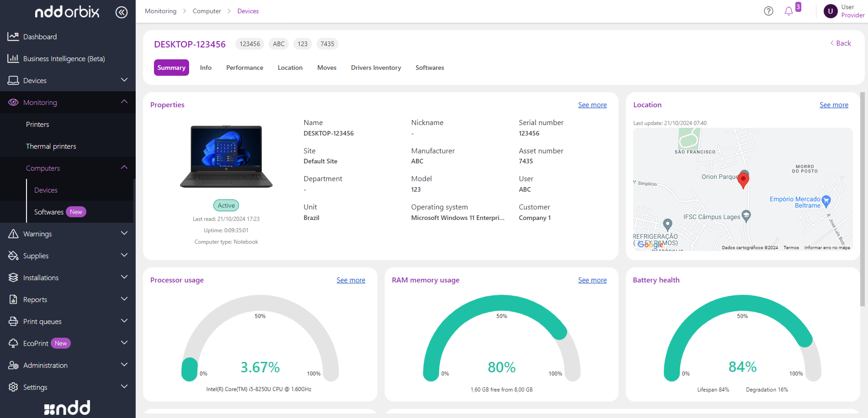Click the Dashboard chart icon
This screenshot has width=868, height=418.
tap(13, 36)
